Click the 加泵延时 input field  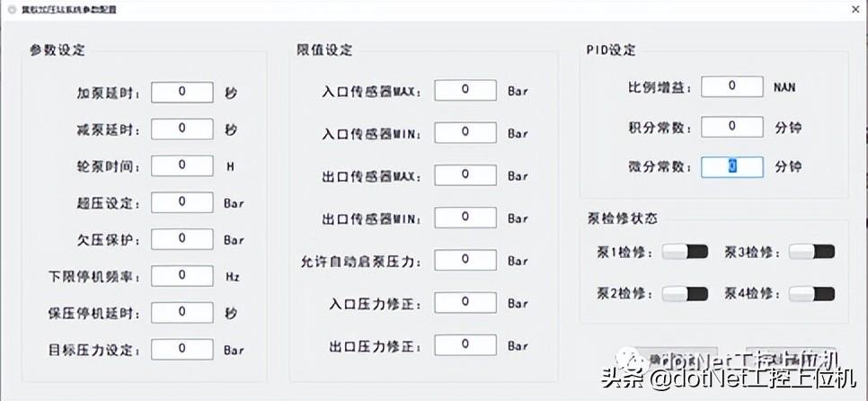tap(182, 93)
